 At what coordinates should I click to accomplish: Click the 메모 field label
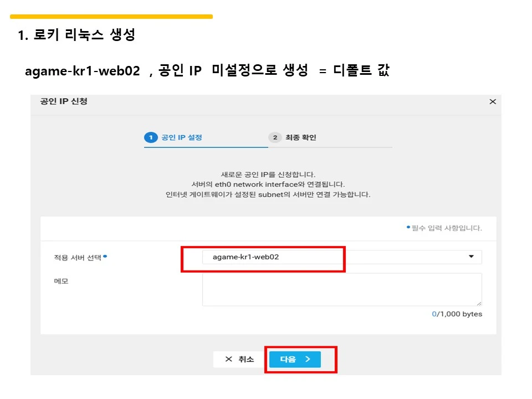pyautogui.click(x=61, y=282)
